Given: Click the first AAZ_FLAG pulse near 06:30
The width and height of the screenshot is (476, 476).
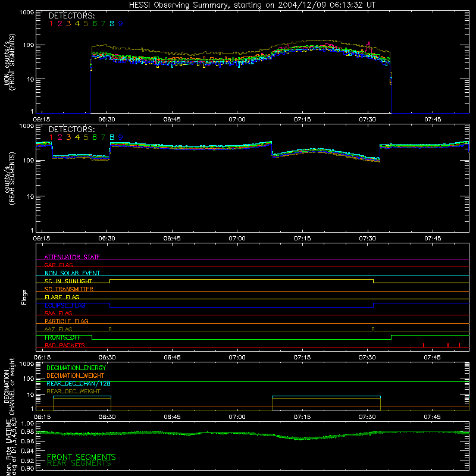Looking at the screenshot, I should click(110, 330).
